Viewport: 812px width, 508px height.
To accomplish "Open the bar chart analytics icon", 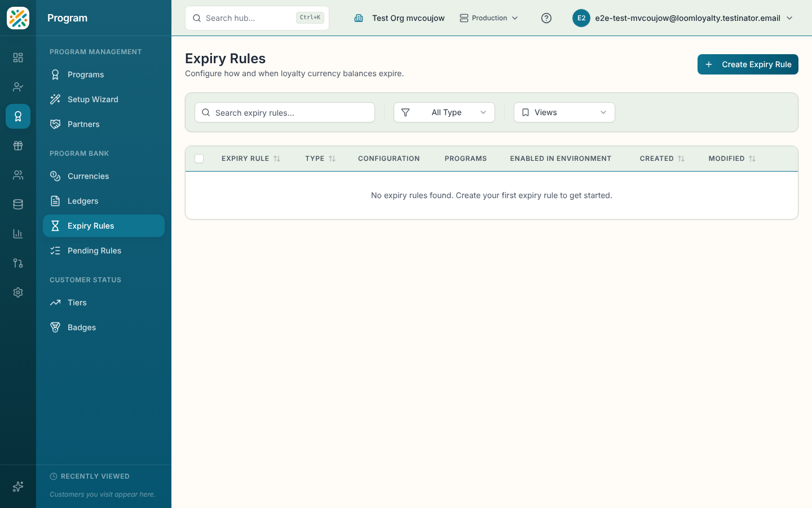I will click(18, 234).
